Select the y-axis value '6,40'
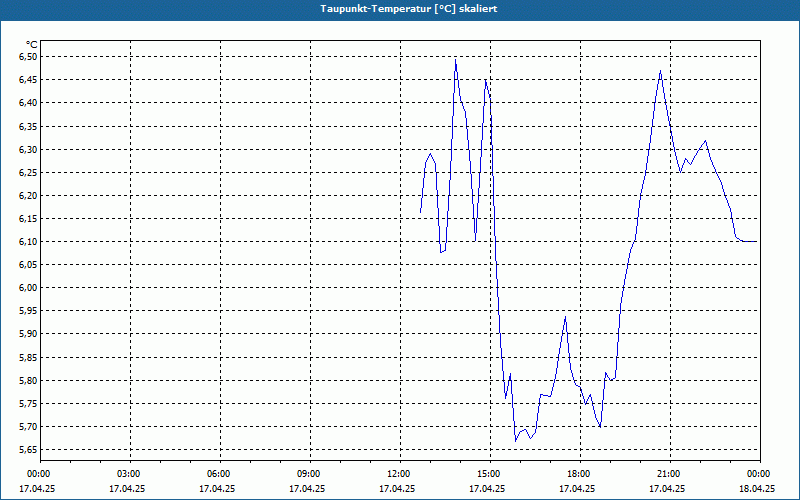Screen dimensions: 800x500 (28, 103)
